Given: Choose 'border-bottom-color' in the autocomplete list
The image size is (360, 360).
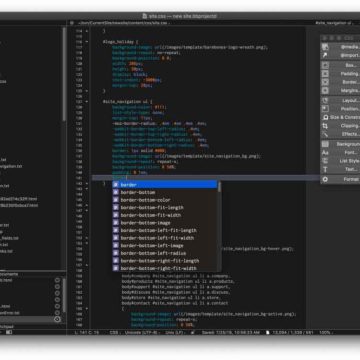Looking at the screenshot, I should [x=165, y=200].
